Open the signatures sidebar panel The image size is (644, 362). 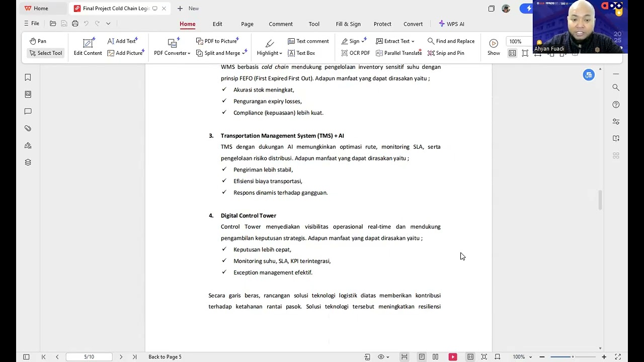[x=28, y=145]
